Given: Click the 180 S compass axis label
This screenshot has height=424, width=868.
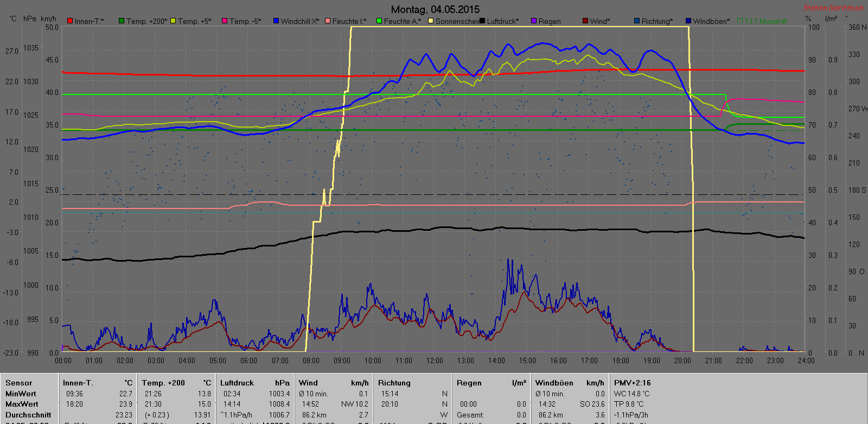Looking at the screenshot, I should (857, 190).
